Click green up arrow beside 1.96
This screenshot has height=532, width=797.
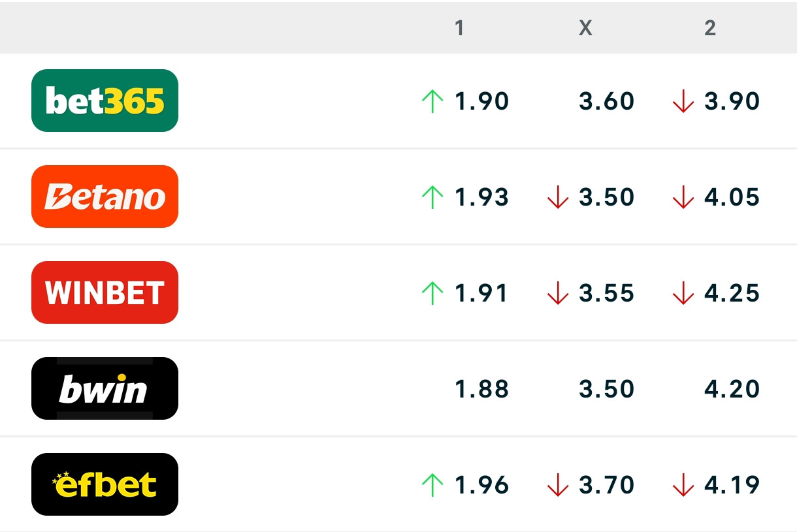432,485
